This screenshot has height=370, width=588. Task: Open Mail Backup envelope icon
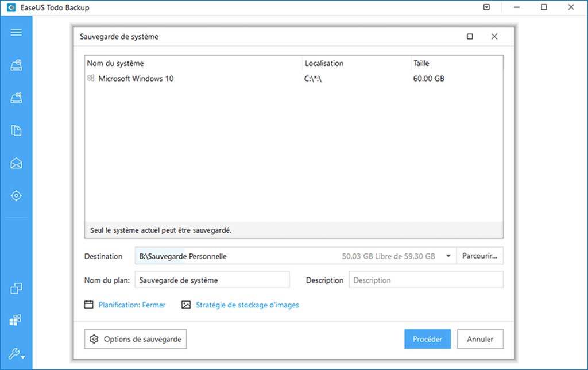click(x=16, y=163)
